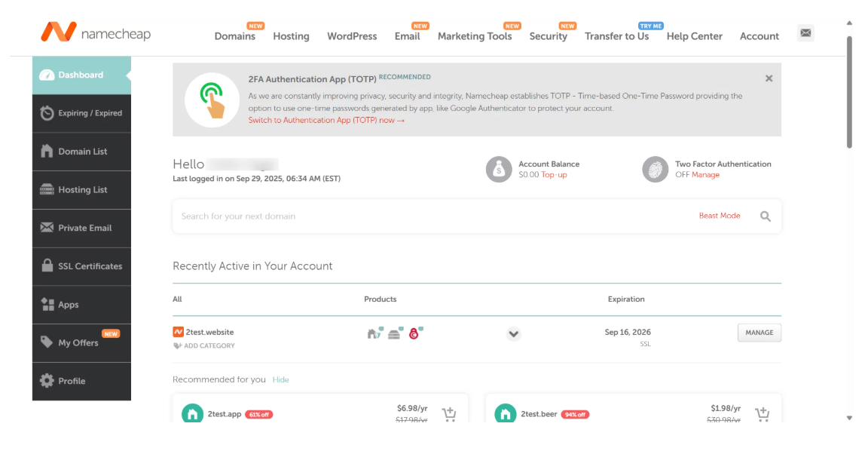This screenshot has height=451, width=868.
Task: Open the WordPress top menu
Action: (x=352, y=36)
